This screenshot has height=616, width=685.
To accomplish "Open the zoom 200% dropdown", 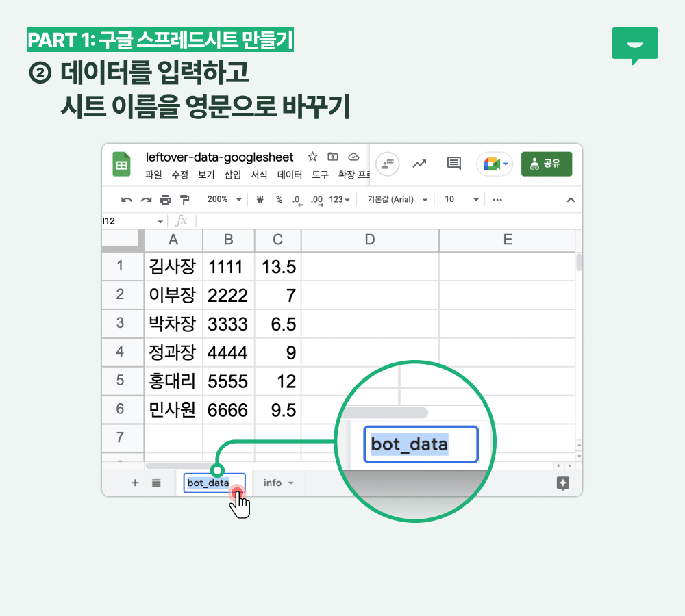I will coord(224,199).
